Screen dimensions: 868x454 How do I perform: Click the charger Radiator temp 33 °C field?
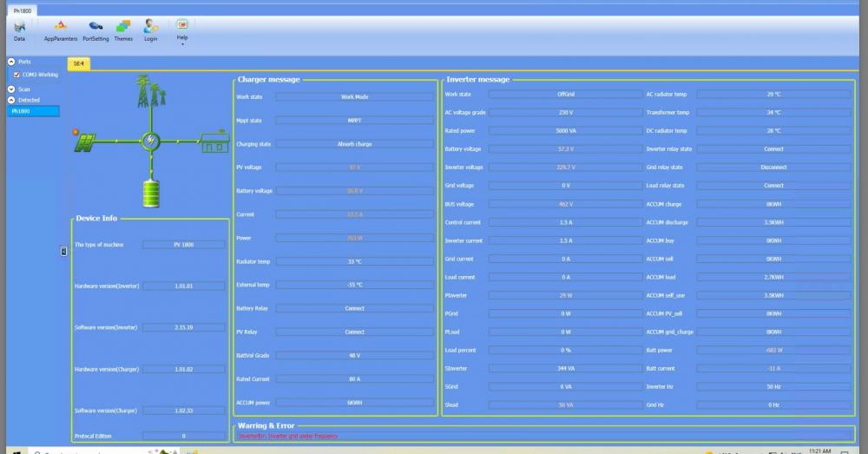click(x=354, y=261)
